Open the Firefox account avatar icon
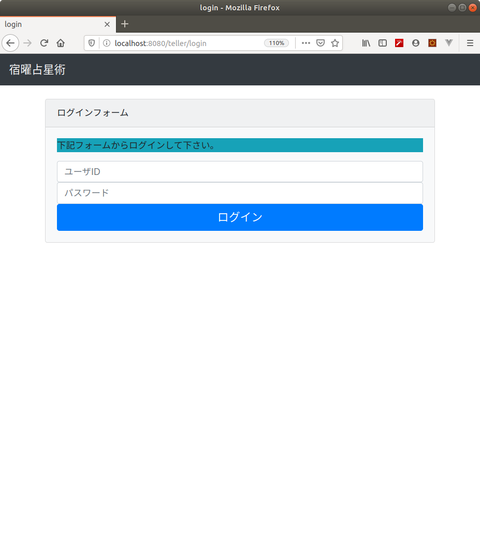The height and width of the screenshot is (545, 480). [416, 43]
